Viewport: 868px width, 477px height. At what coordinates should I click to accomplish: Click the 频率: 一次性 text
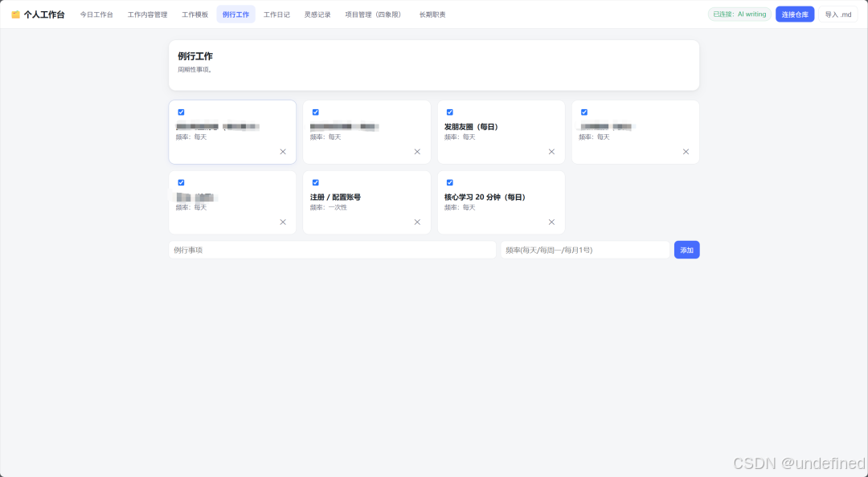tap(328, 207)
